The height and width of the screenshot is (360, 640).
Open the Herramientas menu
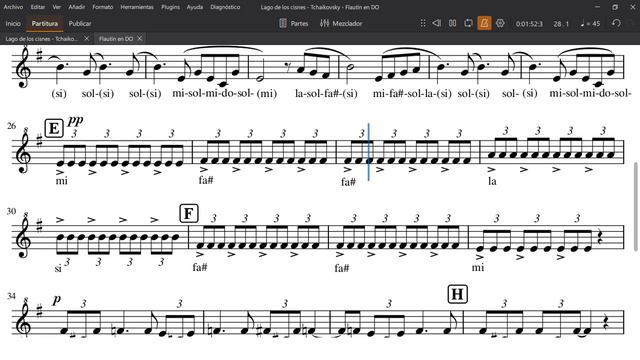137,7
